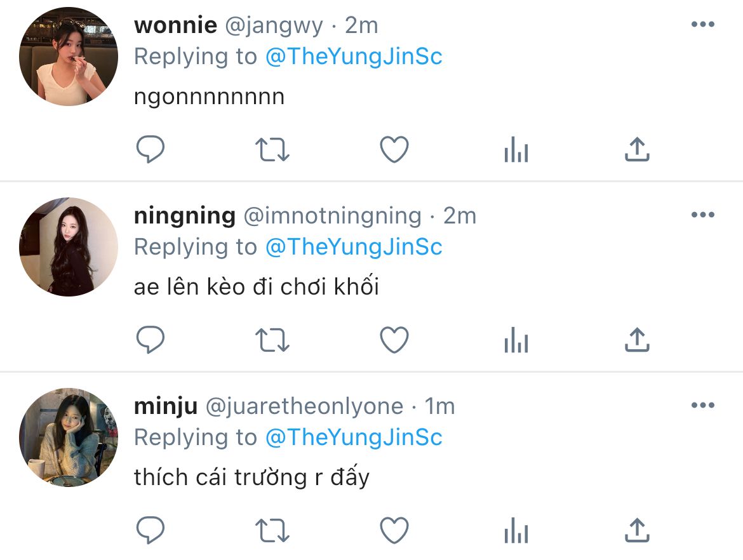View analytics for wonnie's tweet
The width and height of the screenshot is (743, 560).
click(x=516, y=151)
